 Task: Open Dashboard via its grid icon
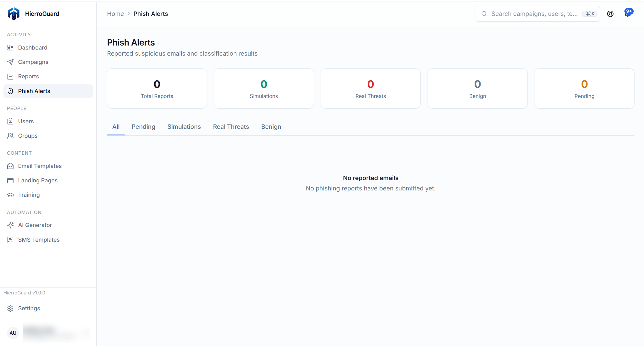[10, 48]
